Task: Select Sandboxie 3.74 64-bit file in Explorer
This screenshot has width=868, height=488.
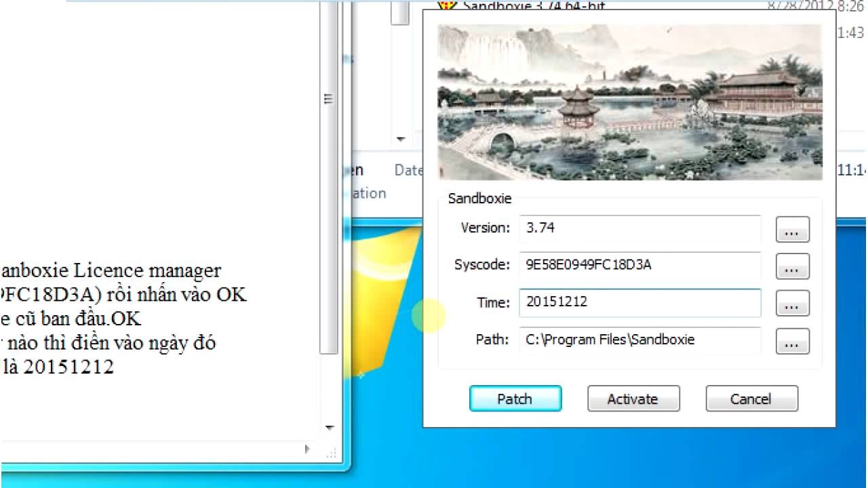Action: tap(533, 6)
